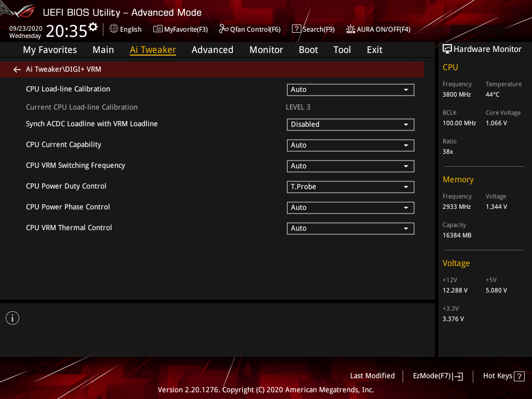Screen dimensions: 532x399
Task: Switch to Tool tab
Action: point(342,50)
